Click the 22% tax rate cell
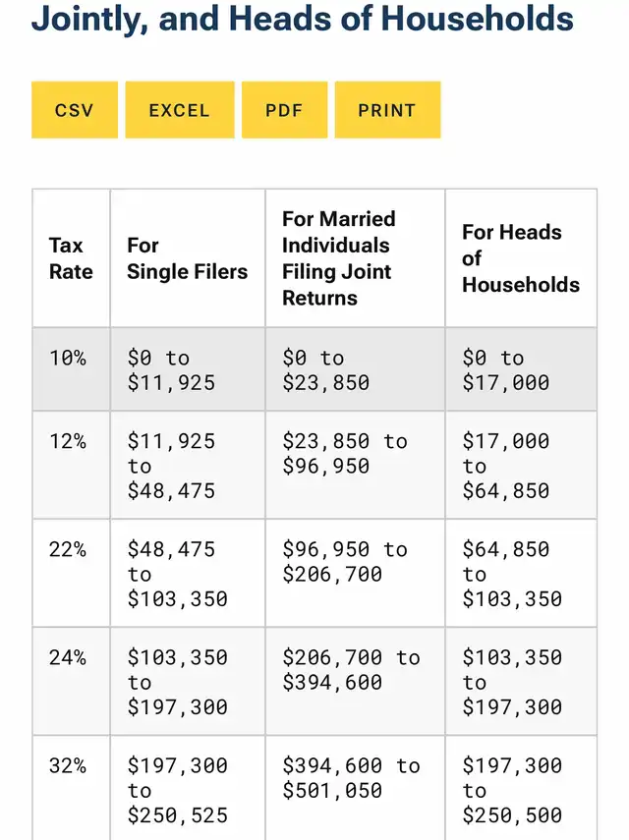Viewport: 629px width, 840px height. point(68,550)
